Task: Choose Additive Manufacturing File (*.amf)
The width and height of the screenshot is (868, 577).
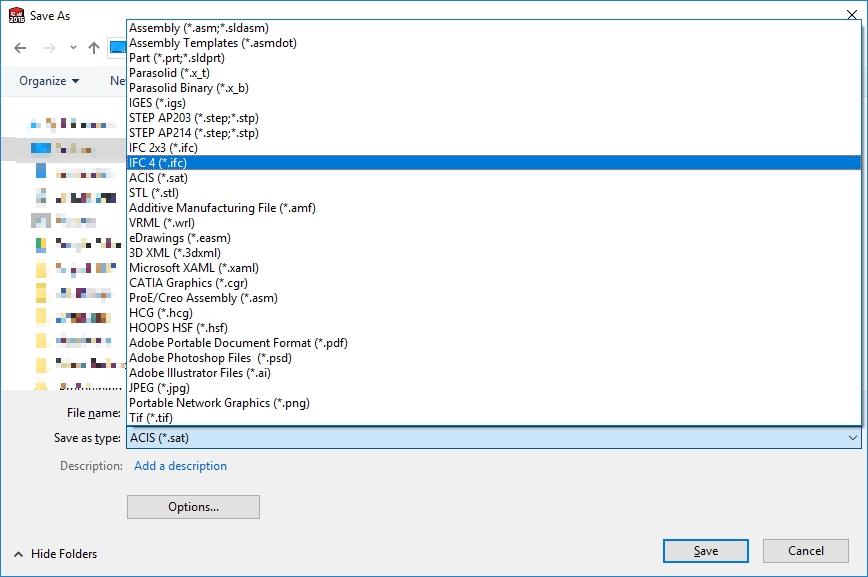Action: 494,208
